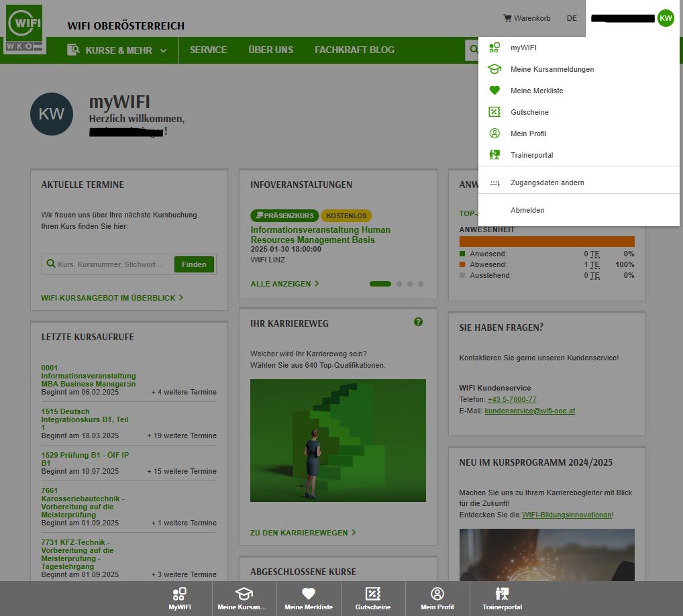This screenshot has width=683, height=616.
Task: Click the WIFI WKO logo
Action: pyautogui.click(x=24, y=29)
